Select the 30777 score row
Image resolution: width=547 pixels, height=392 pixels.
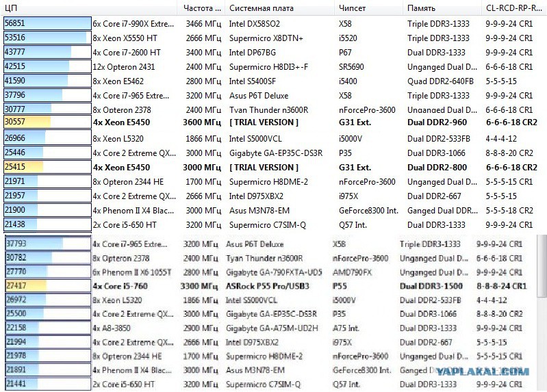pyautogui.click(x=268, y=109)
